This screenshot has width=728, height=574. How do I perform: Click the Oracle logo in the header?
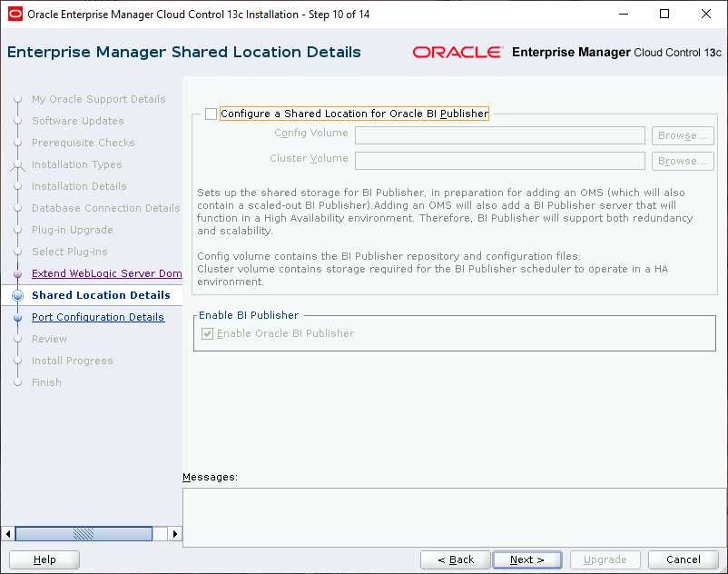[457, 53]
